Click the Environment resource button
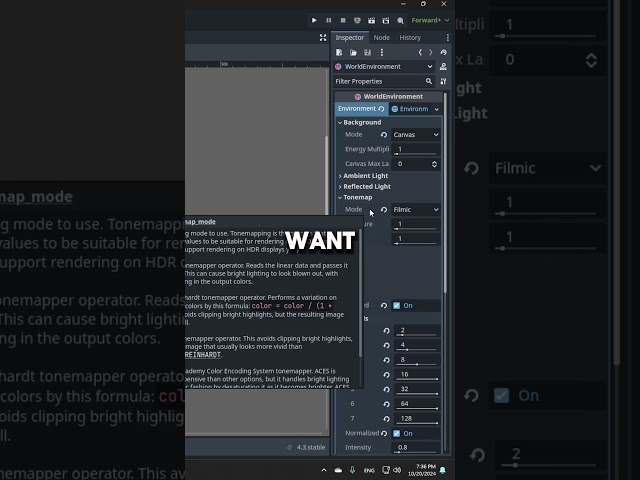This screenshot has width=640, height=480. [410, 109]
